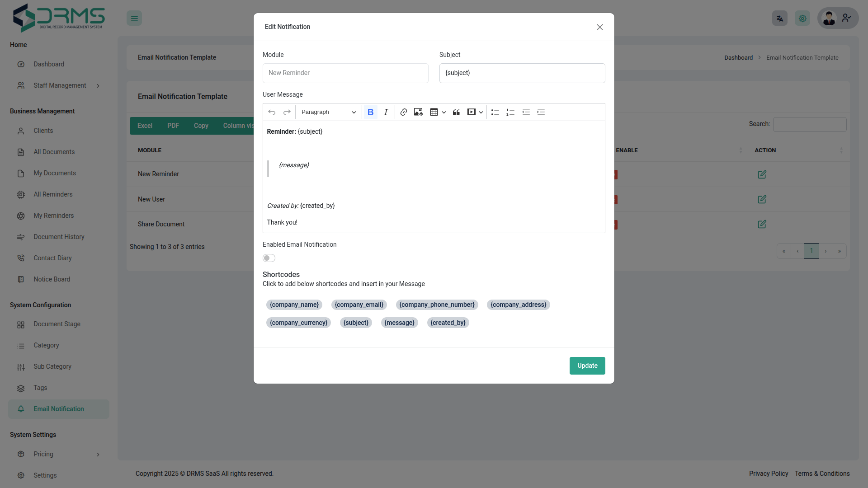This screenshot has width=868, height=488.
Task: Toggle bold formatting in editor toolbar
Action: tap(370, 112)
